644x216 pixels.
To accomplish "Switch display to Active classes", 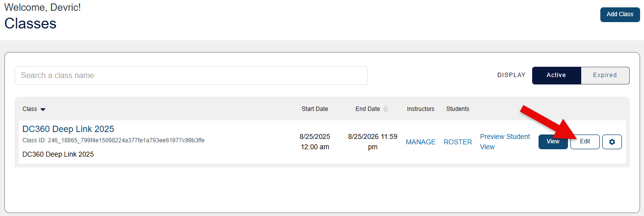I will [x=556, y=76].
